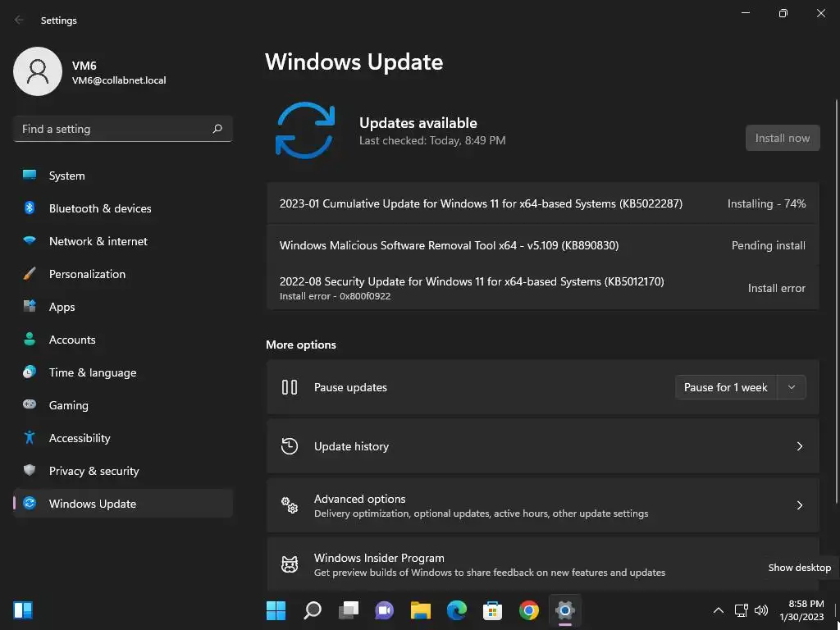Open the Widgets panel icon
Image resolution: width=840 pixels, height=630 pixels.
coord(23,610)
